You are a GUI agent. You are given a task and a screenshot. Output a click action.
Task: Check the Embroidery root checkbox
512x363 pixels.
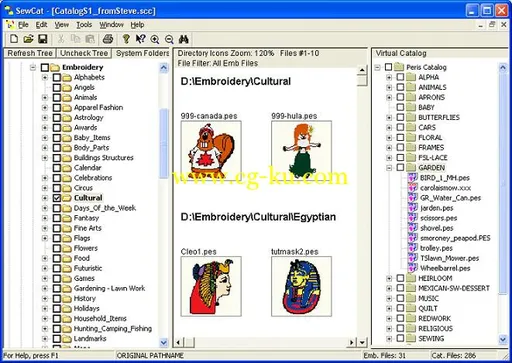click(45, 67)
